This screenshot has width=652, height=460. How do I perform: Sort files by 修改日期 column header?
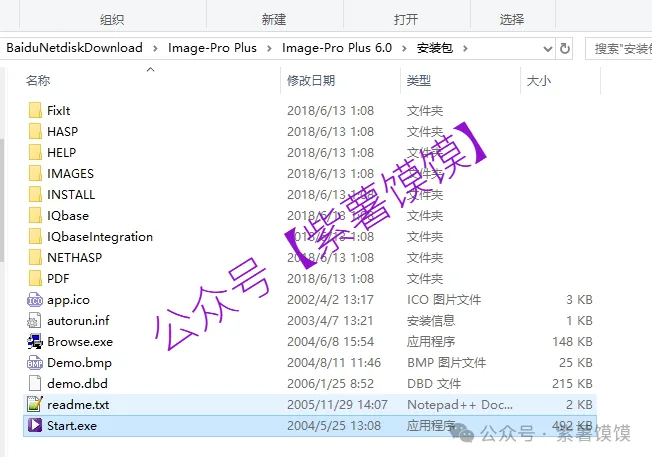pos(312,80)
